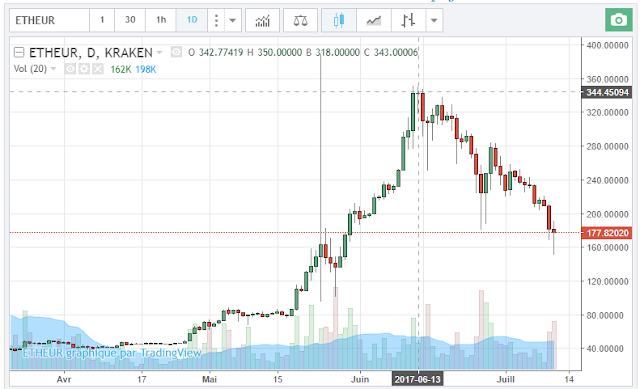Toggle the Vol indicator eye icon
This screenshot has height=389, width=640.
(x=70, y=69)
